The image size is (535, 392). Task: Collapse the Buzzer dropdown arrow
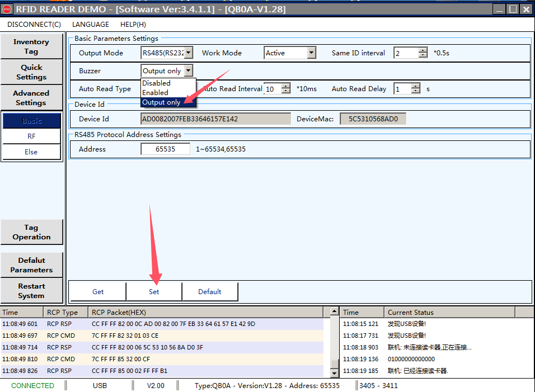point(189,71)
